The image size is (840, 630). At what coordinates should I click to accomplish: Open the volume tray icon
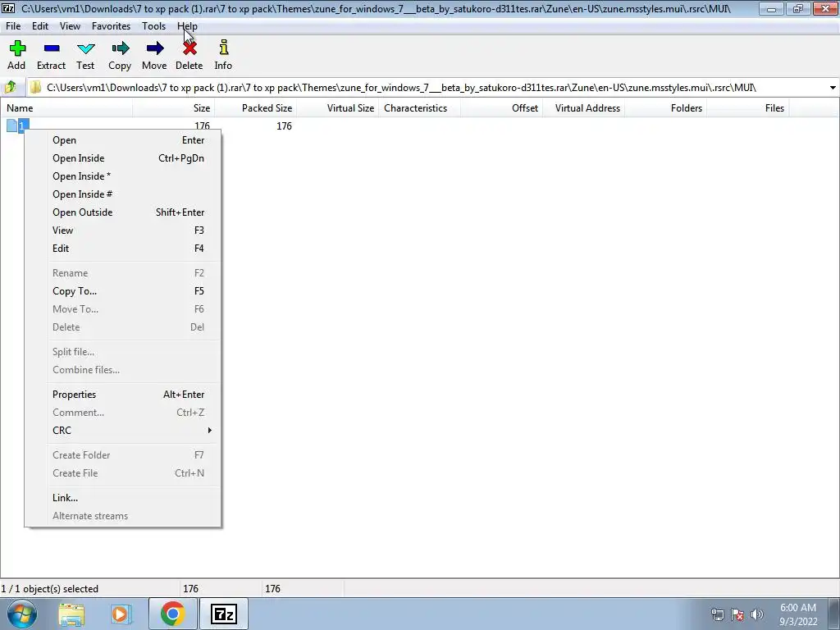(757, 614)
